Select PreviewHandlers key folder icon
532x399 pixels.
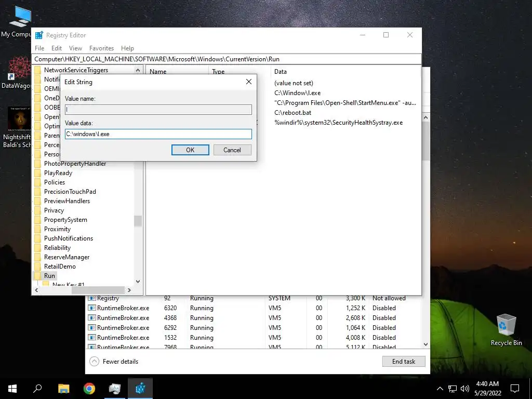[37, 201]
